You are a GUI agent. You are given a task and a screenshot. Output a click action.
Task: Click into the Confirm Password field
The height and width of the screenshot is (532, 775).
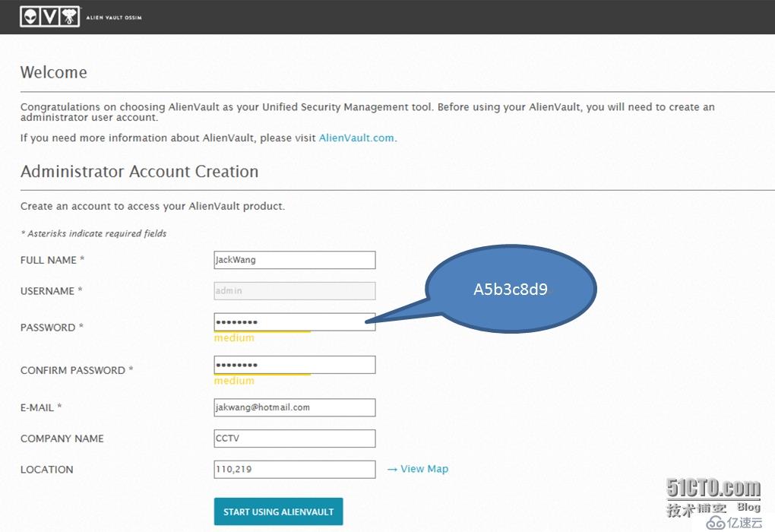click(x=295, y=365)
